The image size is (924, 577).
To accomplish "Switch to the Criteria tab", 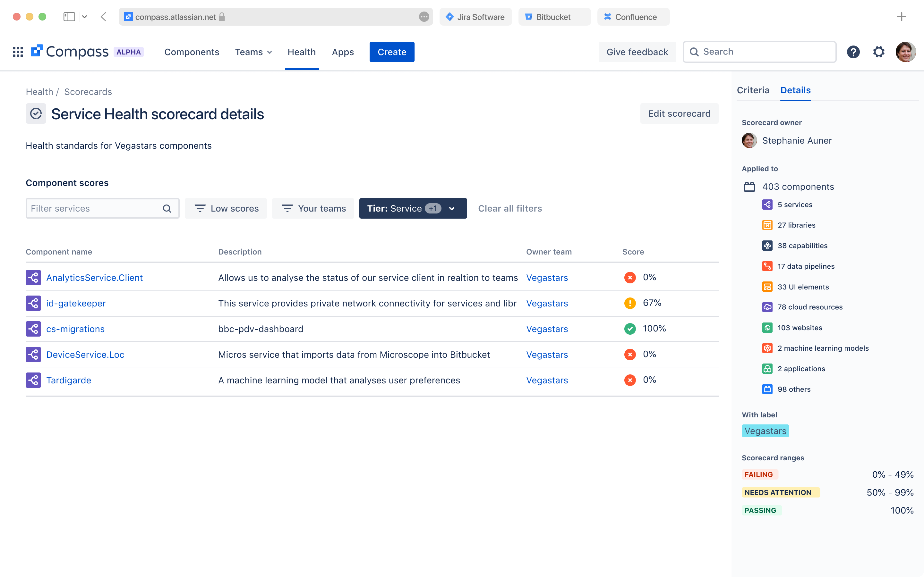I will point(753,90).
